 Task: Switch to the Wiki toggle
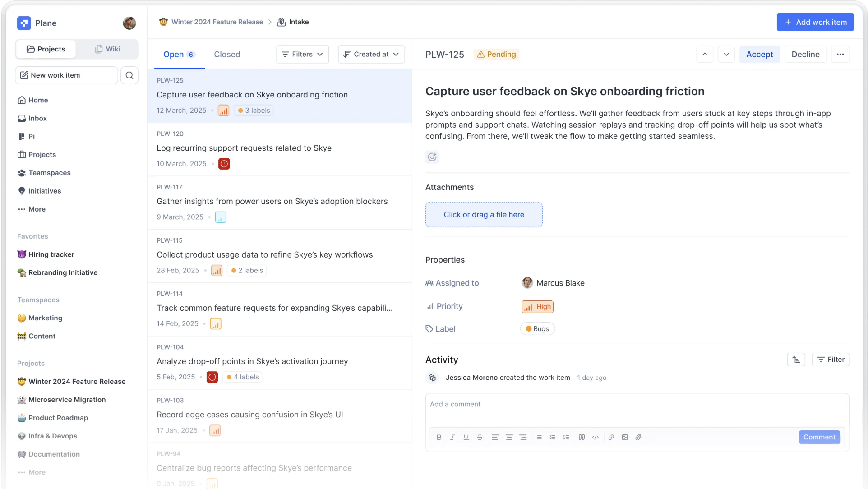coord(107,49)
